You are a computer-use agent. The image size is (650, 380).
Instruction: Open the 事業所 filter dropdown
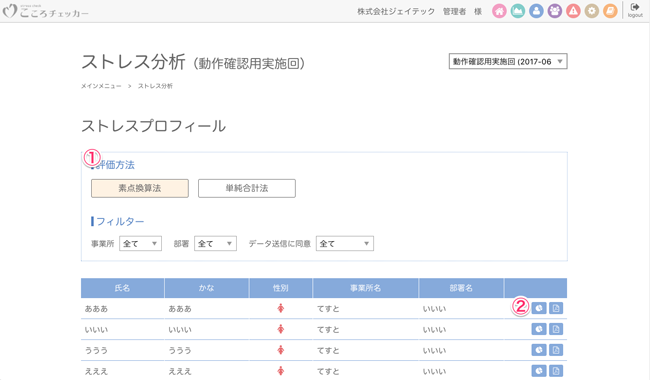(x=140, y=244)
